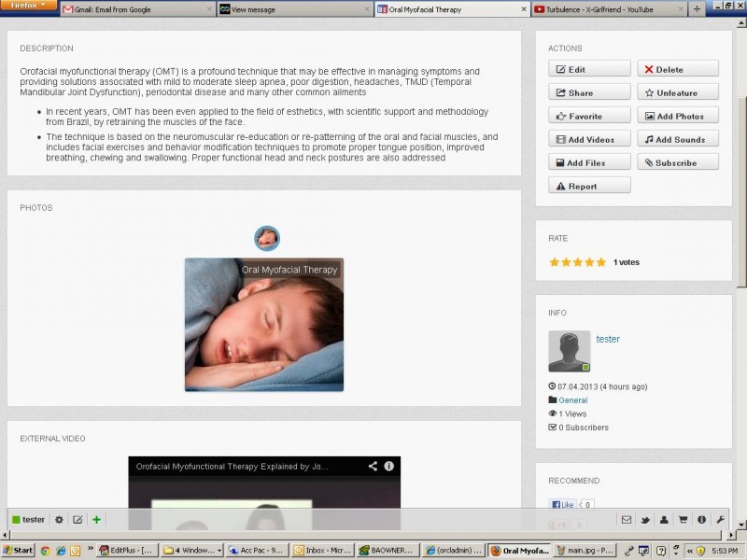Switch to the Inbox - Microsoft Outlook taskbar window
This screenshot has width=747, height=560.
pos(322,551)
